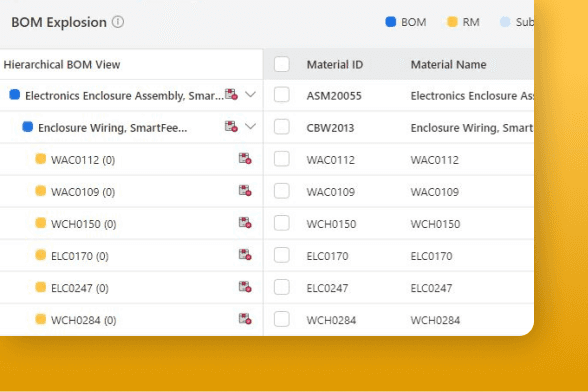Collapse the Electronics Enclosure Assembly node
Screen dimensions: 588x392
[250, 95]
